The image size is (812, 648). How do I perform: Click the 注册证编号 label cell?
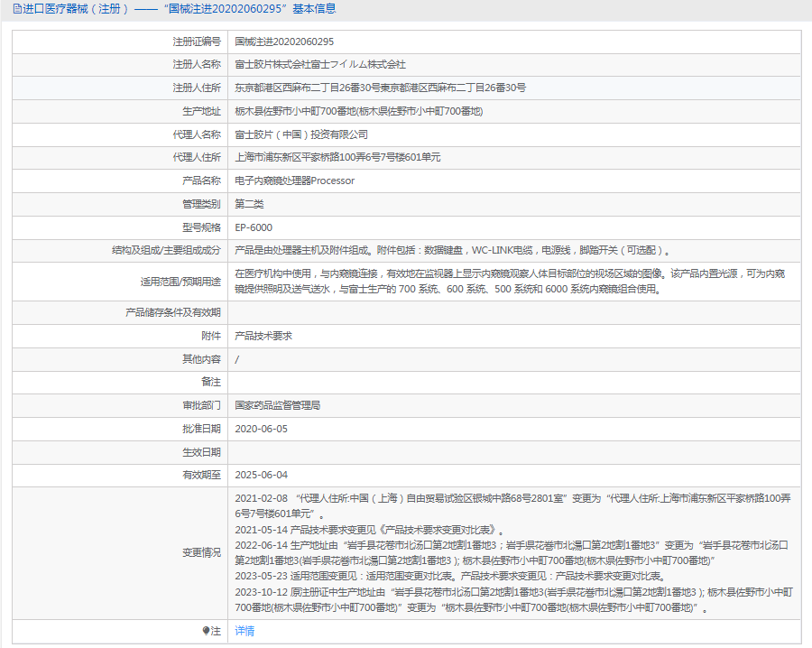120,42
